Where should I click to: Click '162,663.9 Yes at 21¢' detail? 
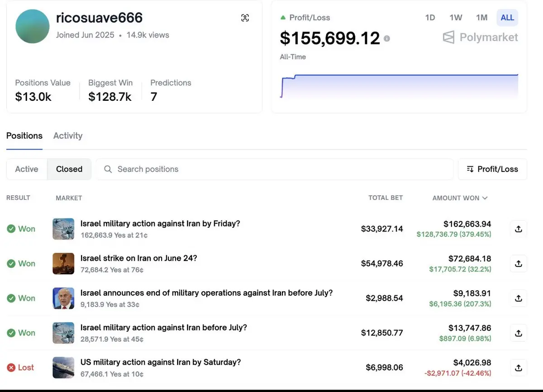[114, 235]
